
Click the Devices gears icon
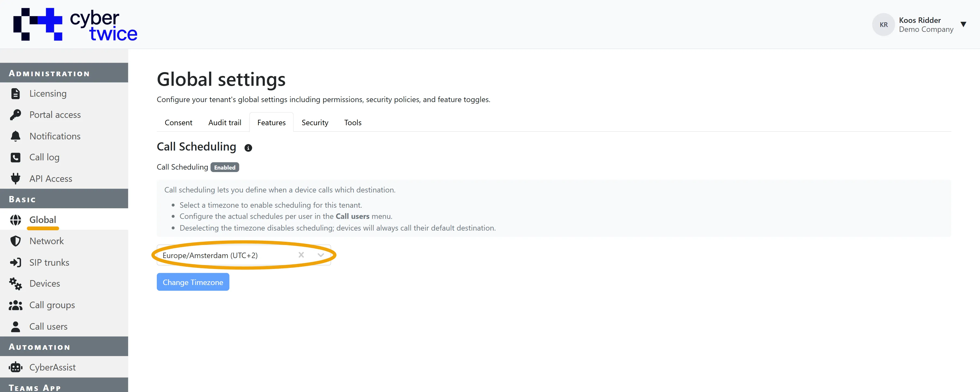click(x=16, y=284)
